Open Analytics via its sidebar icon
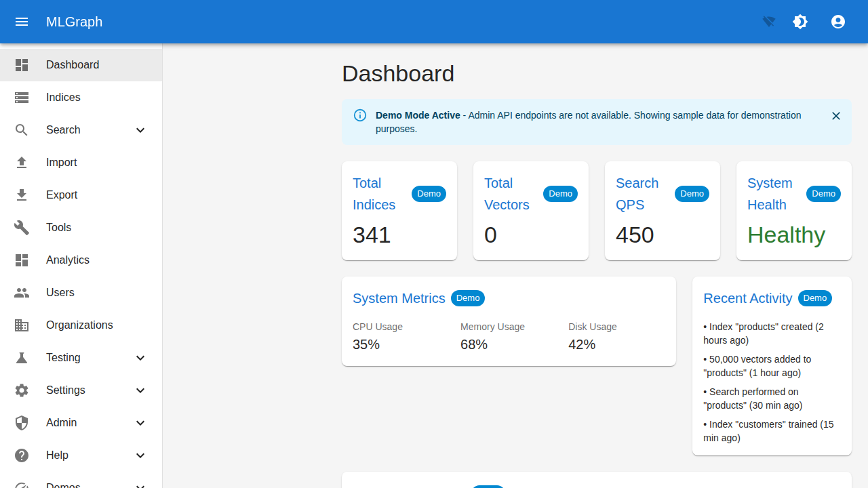 click(x=22, y=260)
